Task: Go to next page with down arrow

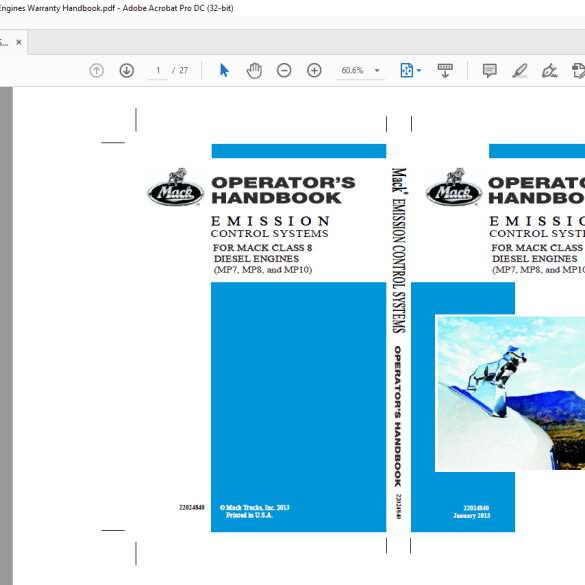Action: (x=127, y=70)
